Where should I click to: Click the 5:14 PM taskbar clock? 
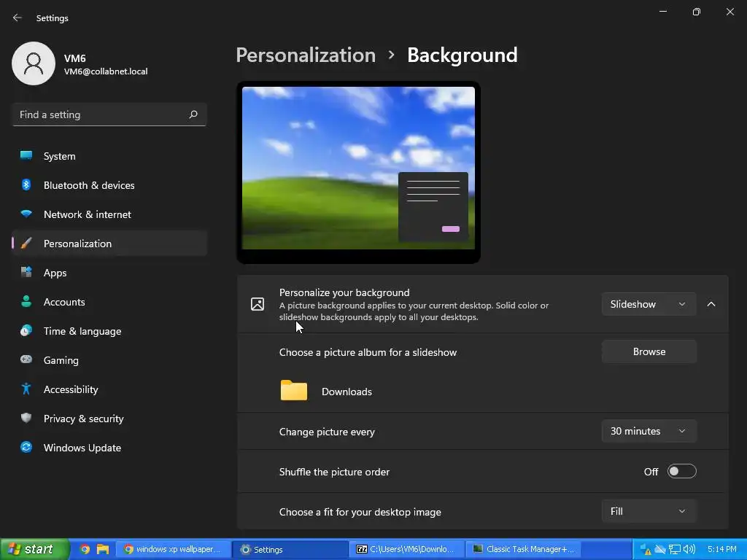(721, 550)
